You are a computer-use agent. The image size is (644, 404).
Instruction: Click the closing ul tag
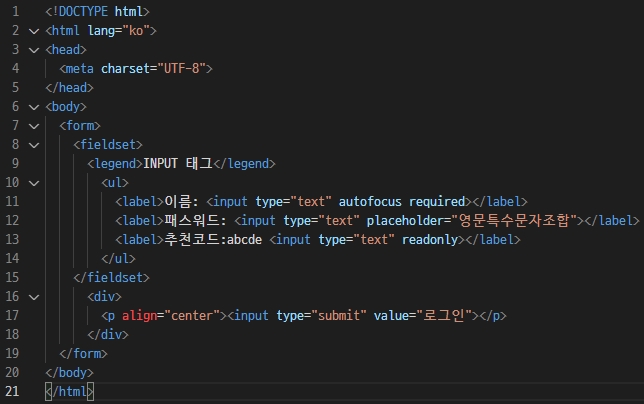118,259
